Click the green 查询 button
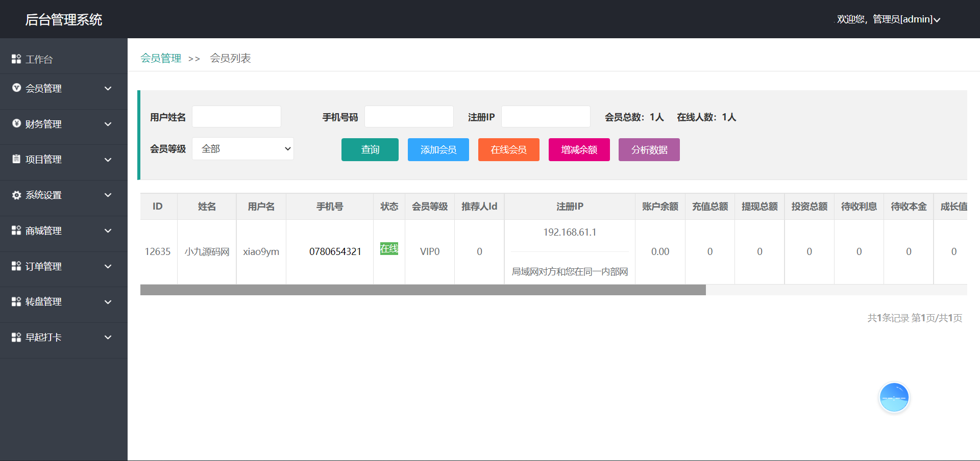 coord(370,149)
